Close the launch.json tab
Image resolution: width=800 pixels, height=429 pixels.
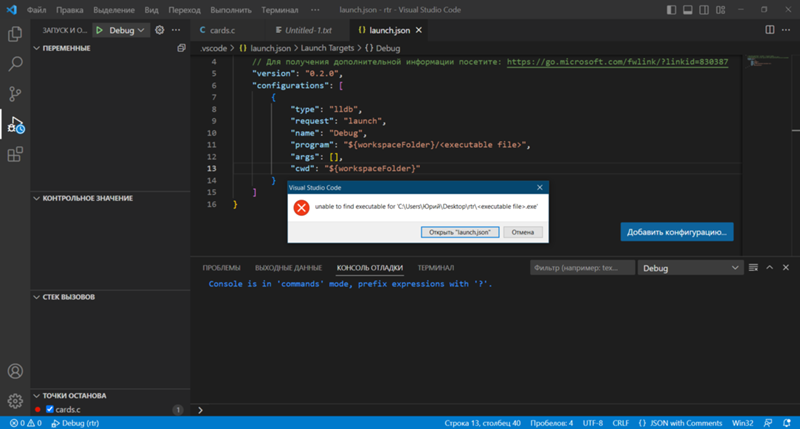[418, 30]
